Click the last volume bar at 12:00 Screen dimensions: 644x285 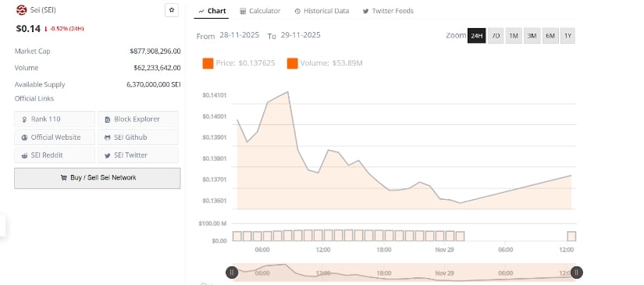(571, 236)
